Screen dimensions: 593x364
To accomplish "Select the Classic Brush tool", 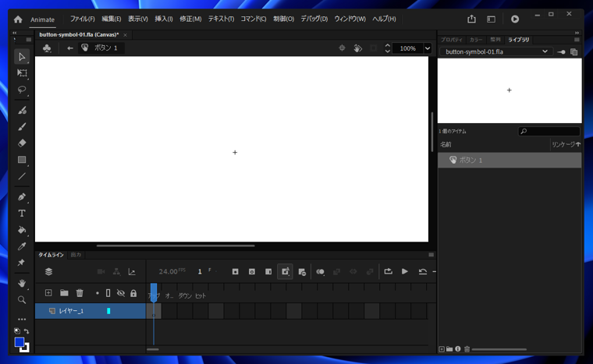I will [x=22, y=126].
